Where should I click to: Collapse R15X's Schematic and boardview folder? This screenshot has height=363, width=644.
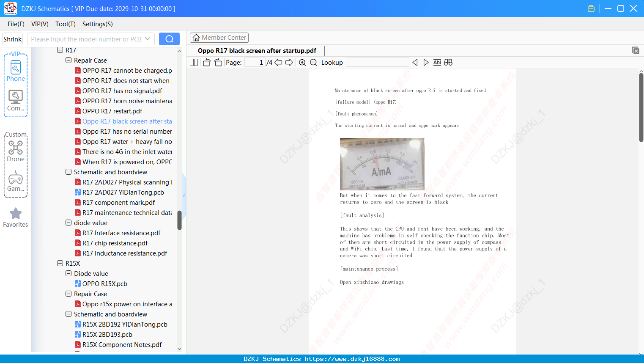coord(69,314)
